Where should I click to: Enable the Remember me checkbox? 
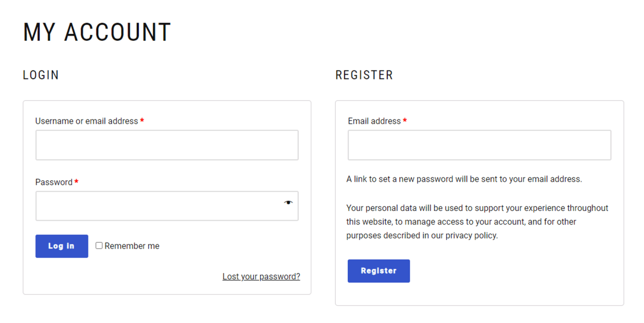pos(99,246)
